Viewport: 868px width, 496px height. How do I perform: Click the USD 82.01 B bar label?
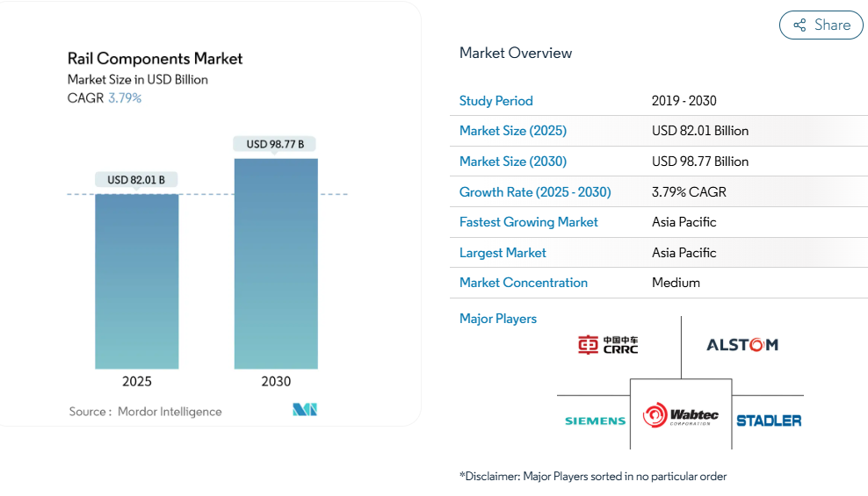[x=136, y=180]
